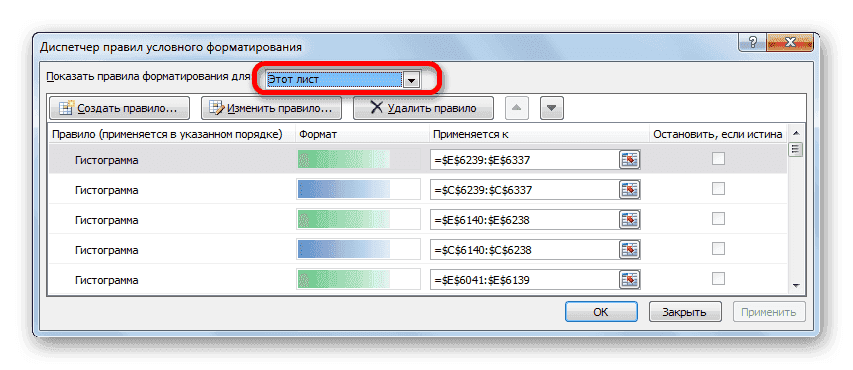
Task: Select blue data bar format for $C$6239:$C$6337
Action: click(x=358, y=190)
